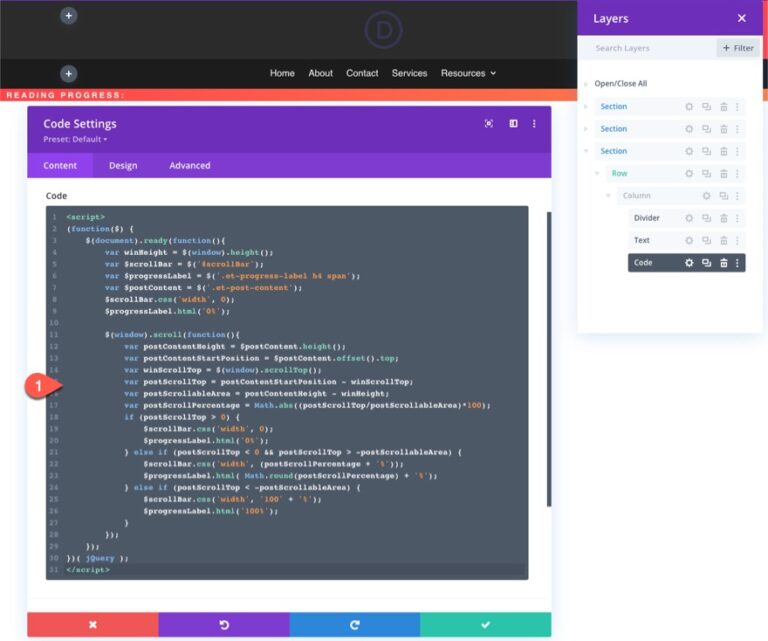Screen dimensions: 768x641
Task: Toggle the Open/Close All arrow
Action: [x=586, y=84]
